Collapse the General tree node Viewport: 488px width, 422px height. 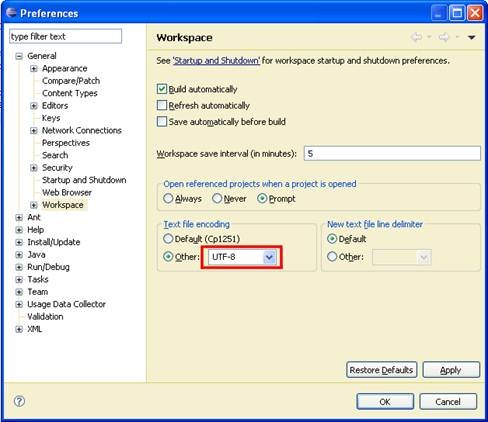tap(19, 56)
